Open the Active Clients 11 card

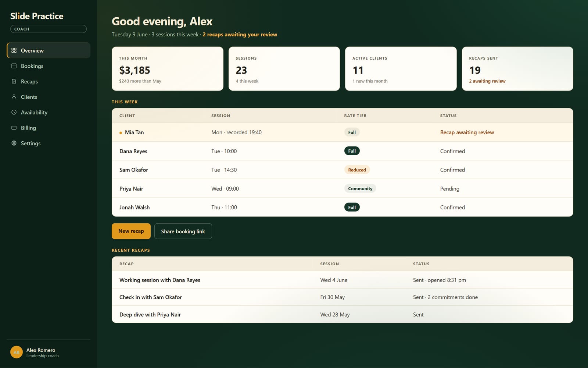pos(401,68)
